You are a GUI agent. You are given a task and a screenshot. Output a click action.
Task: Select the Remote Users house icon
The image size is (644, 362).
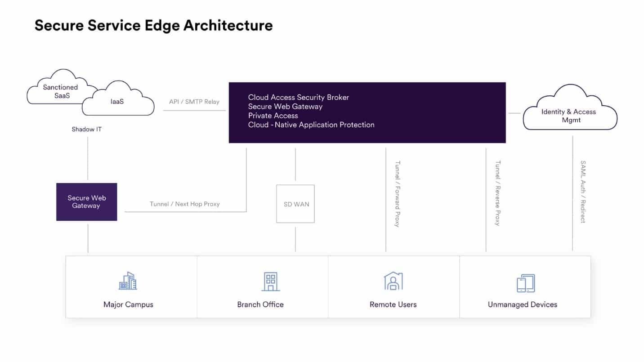[393, 281]
